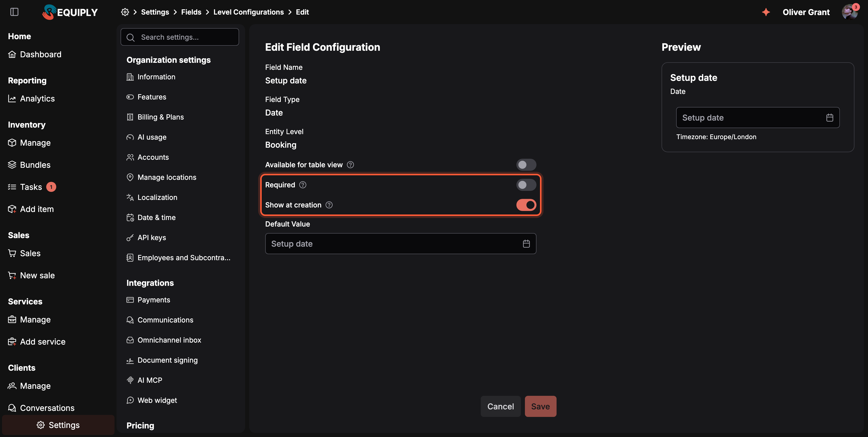
Task: Focus the Search settings input
Action: point(180,37)
